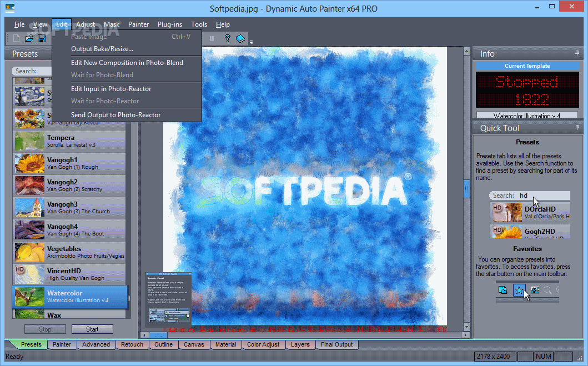The height and width of the screenshot is (366, 588).
Task: Switch to the Final Output tab
Action: [336, 344]
